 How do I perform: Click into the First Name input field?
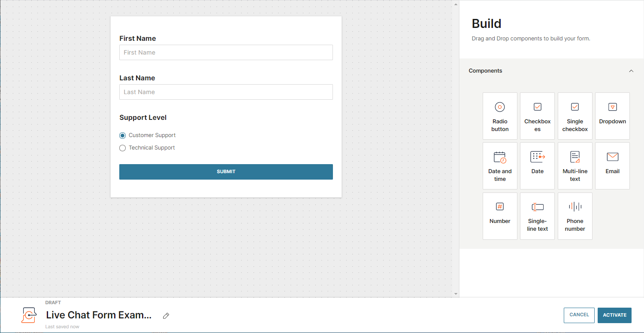coord(226,52)
